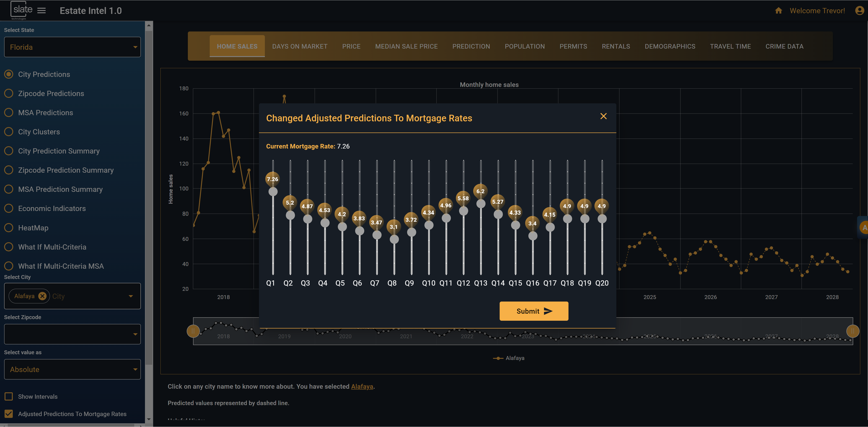Select the Zipcode Predictions radio button

click(x=9, y=94)
